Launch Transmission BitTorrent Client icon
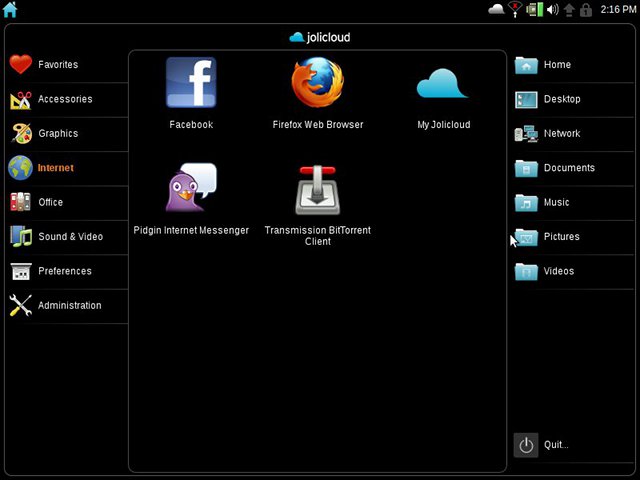Viewport: 640px width, 480px height. (318, 189)
